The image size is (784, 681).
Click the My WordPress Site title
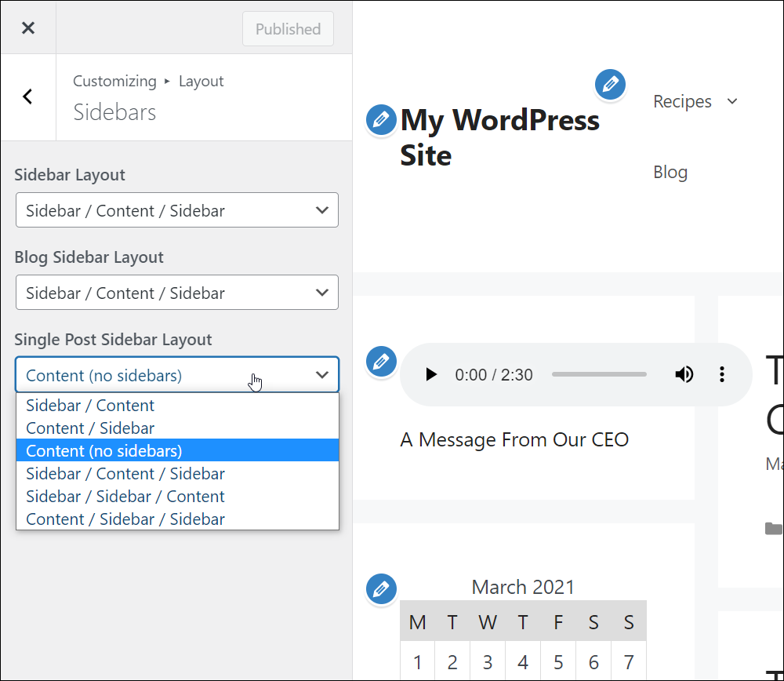pyautogui.click(x=499, y=137)
